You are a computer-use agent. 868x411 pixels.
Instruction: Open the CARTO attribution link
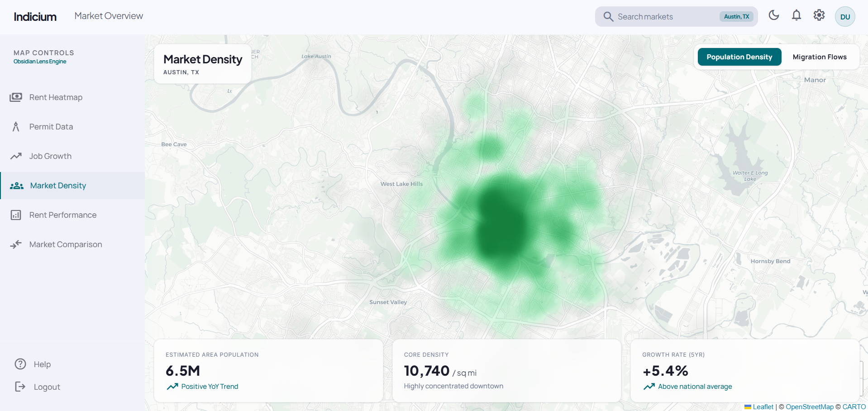[854, 407]
